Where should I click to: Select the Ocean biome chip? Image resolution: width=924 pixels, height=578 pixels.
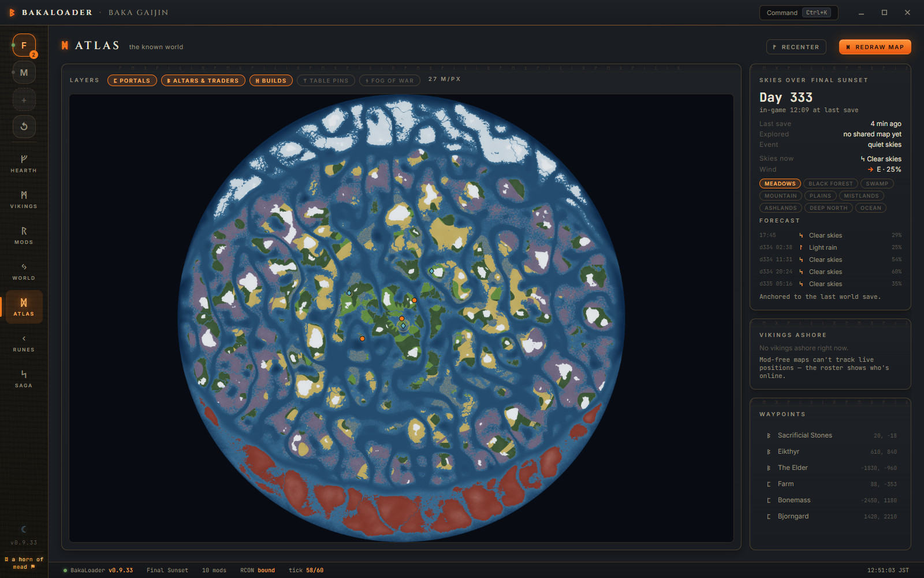click(871, 208)
